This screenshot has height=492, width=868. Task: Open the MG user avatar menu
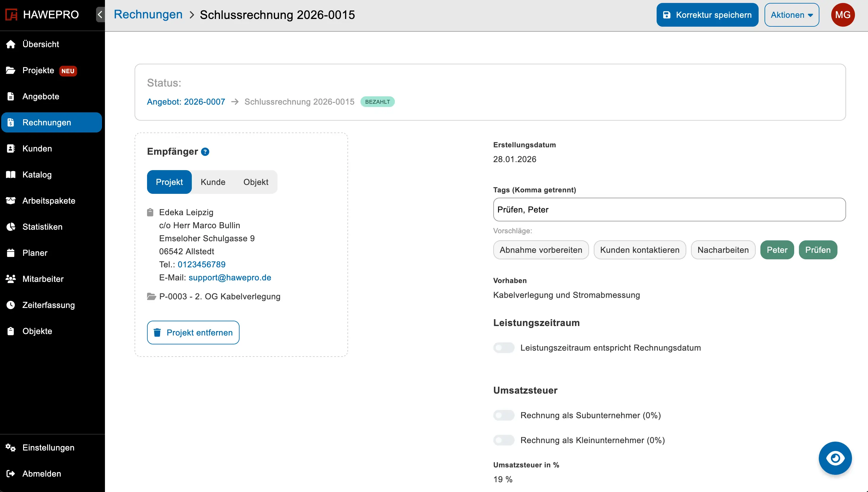(843, 15)
